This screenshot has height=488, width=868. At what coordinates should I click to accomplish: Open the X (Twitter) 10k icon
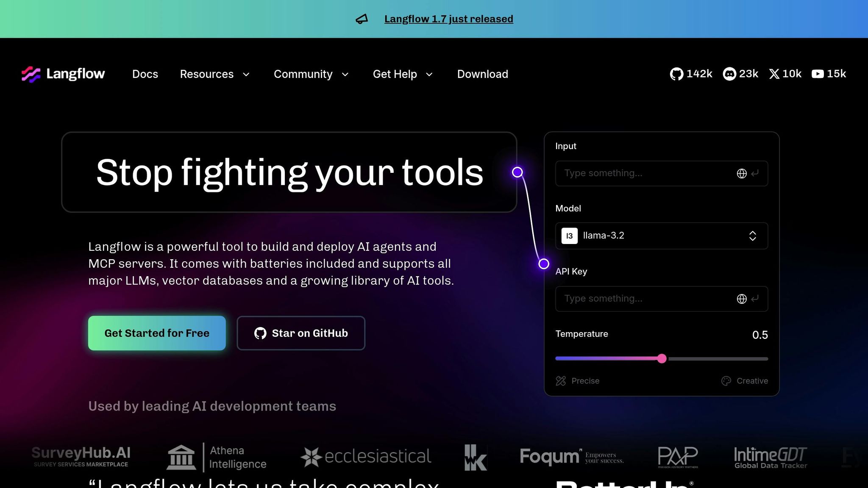tap(774, 74)
